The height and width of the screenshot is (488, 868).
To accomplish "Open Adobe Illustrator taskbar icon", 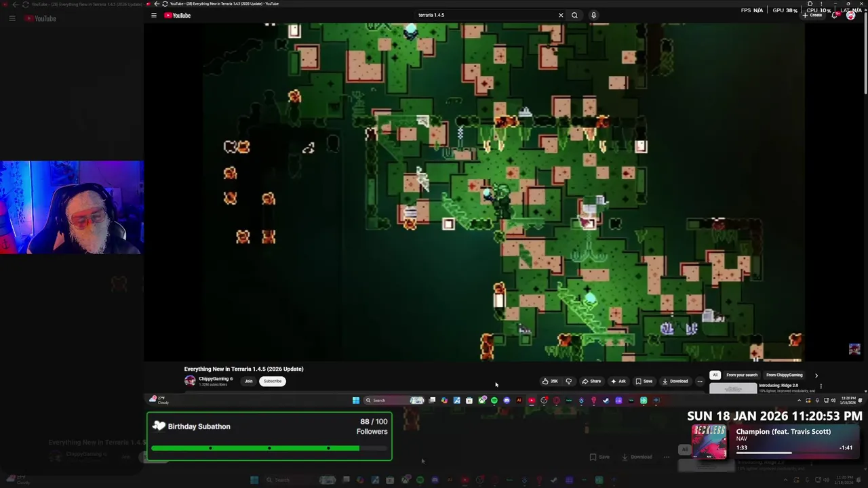I will 519,401.
